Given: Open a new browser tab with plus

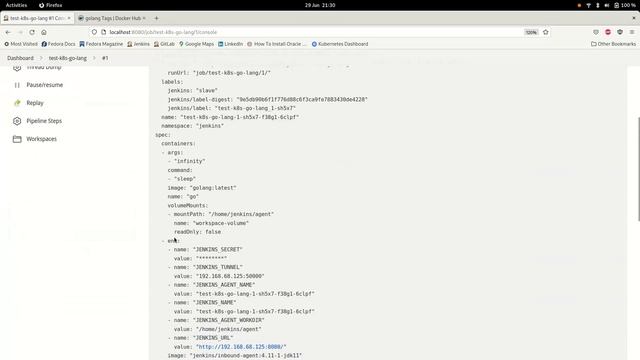Looking at the screenshot, I should tap(156, 18).
